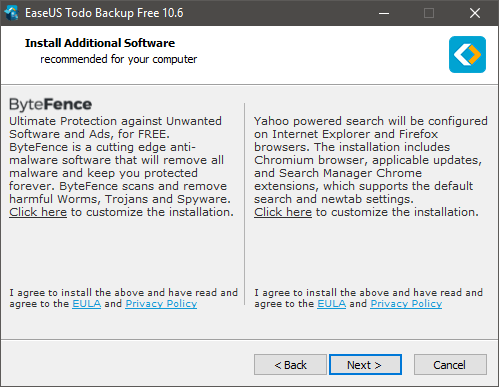The image size is (499, 387).
Task: Click the 'Yahoo powered search will be configured' text
Action: click(371, 121)
